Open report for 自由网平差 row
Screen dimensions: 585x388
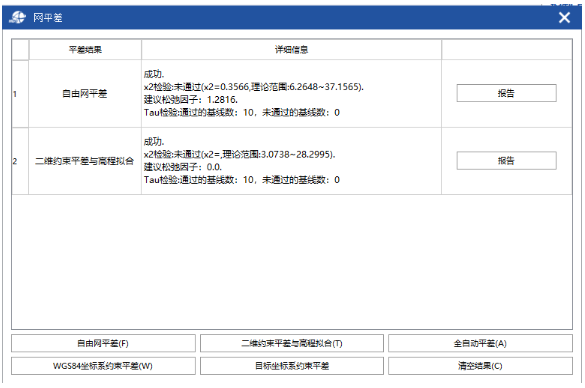click(x=506, y=93)
